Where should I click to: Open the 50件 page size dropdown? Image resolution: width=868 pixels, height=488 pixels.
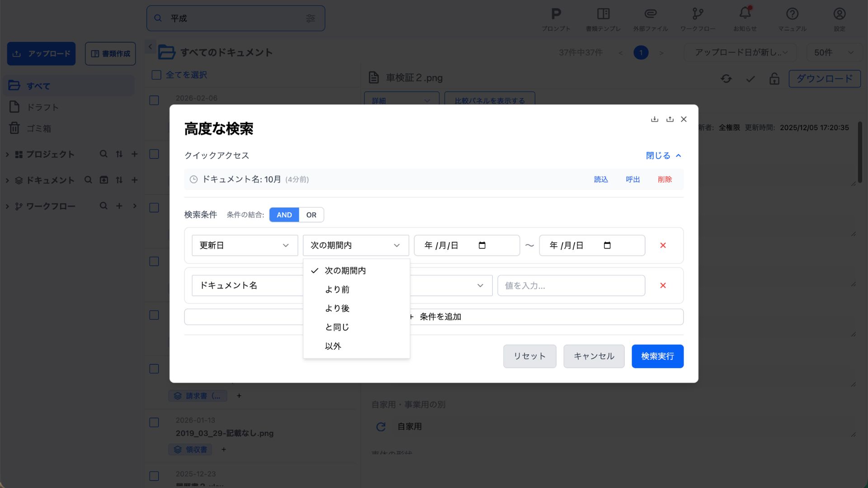pos(833,52)
